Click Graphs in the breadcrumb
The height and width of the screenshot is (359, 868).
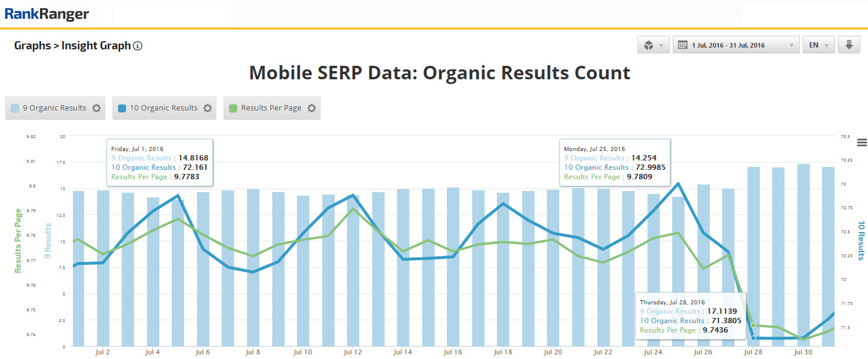click(x=32, y=46)
